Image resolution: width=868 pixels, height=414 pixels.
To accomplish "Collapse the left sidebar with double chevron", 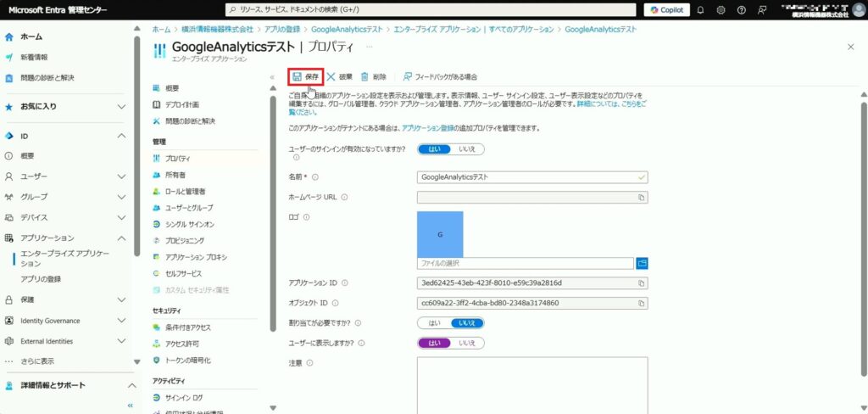I will (x=130, y=406).
